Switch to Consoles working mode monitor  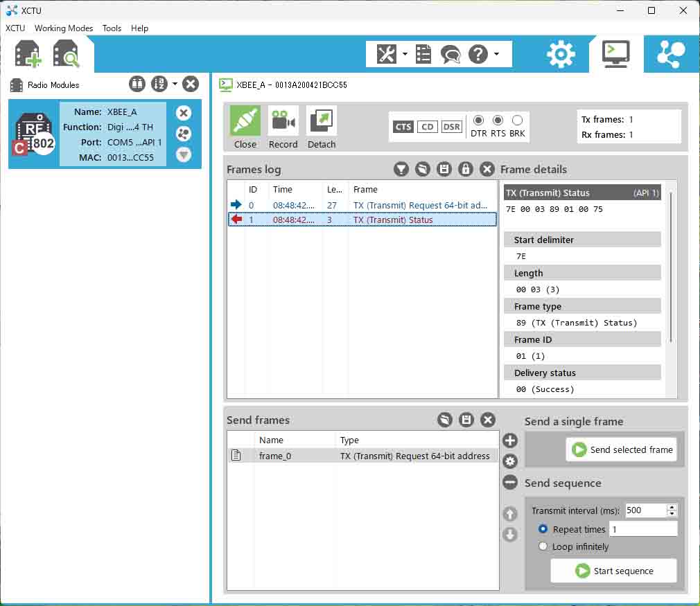(615, 54)
